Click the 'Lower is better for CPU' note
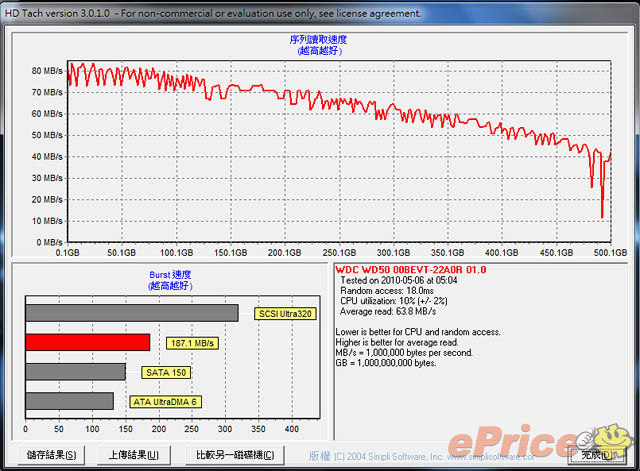This screenshot has width=640, height=471. point(418,332)
